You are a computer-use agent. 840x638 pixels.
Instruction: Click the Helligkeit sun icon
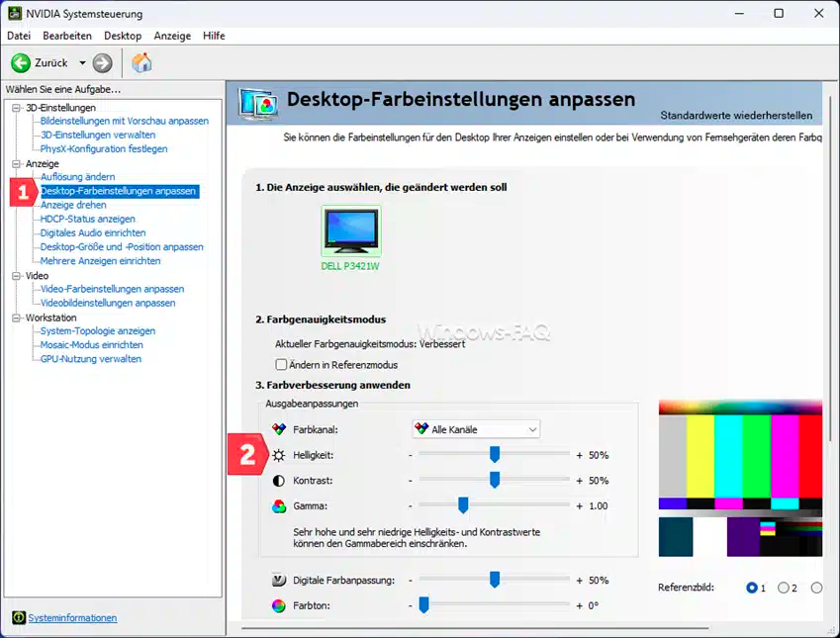click(x=279, y=455)
